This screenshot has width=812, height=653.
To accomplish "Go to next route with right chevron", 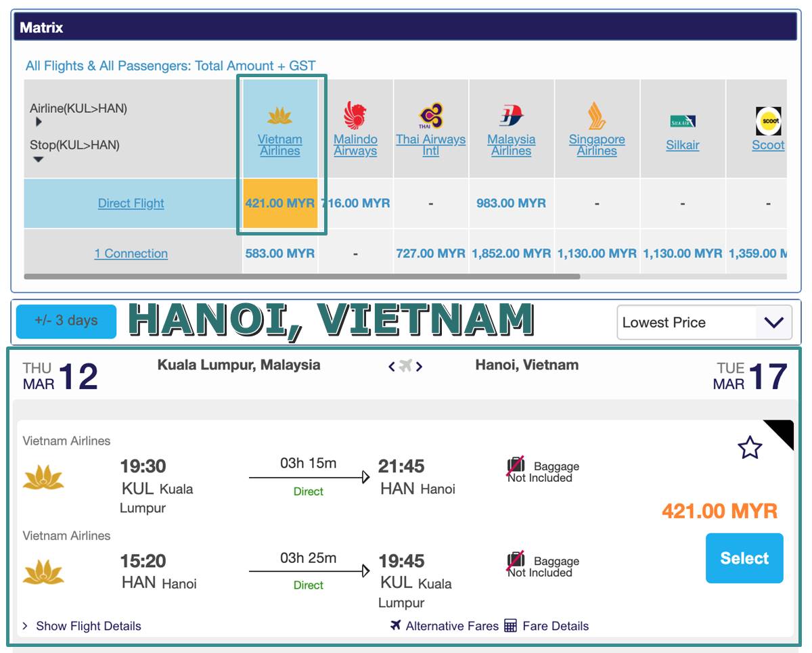I will (420, 367).
